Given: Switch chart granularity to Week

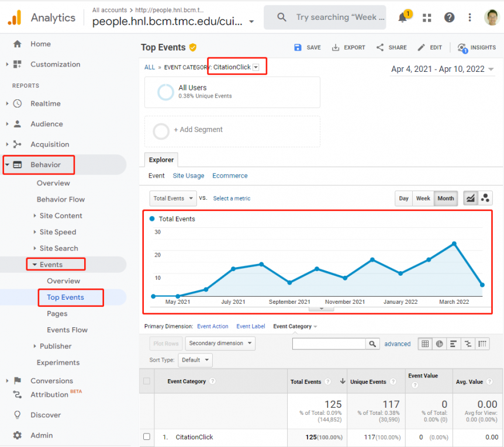Looking at the screenshot, I should coord(423,198).
